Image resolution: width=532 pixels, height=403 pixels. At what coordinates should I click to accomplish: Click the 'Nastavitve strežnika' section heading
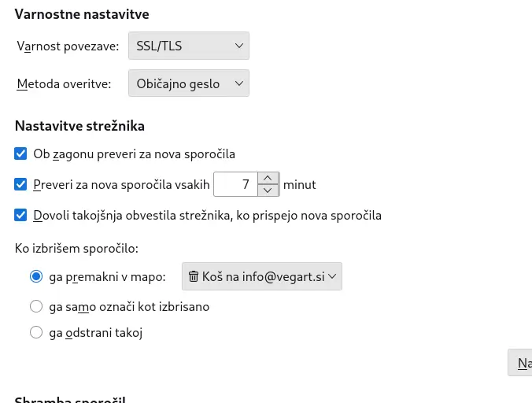click(79, 125)
